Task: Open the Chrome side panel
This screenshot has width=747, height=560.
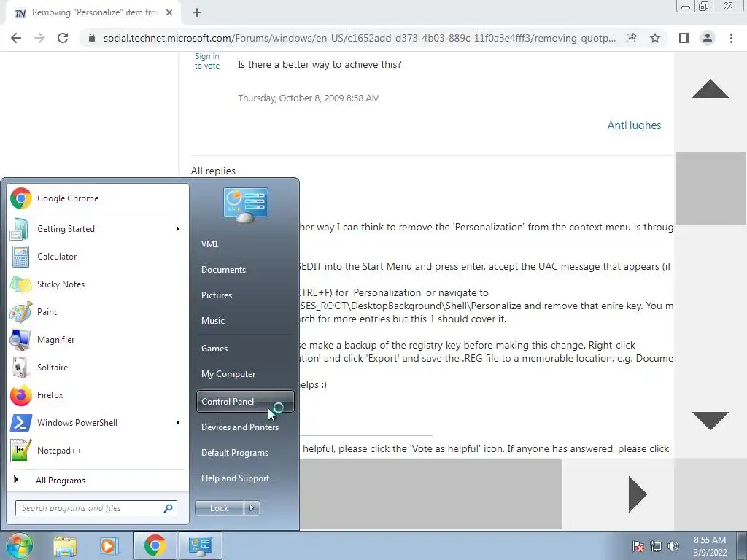Action: [x=684, y=38]
